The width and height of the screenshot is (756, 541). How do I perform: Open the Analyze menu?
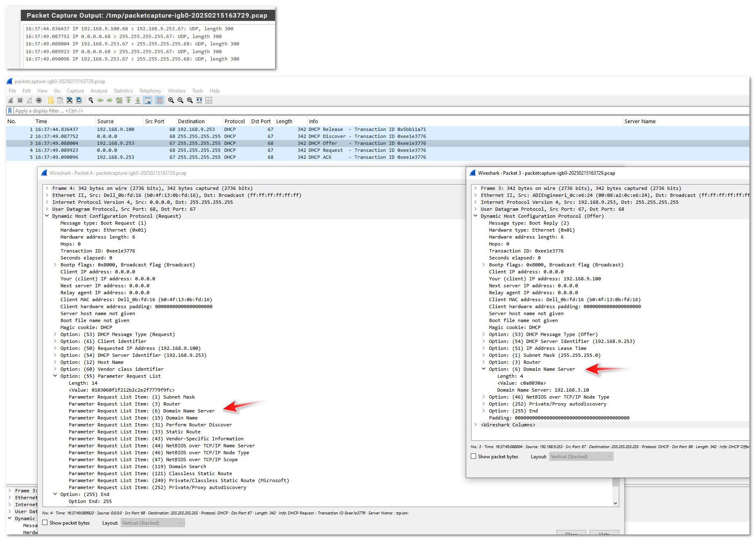[x=99, y=91]
